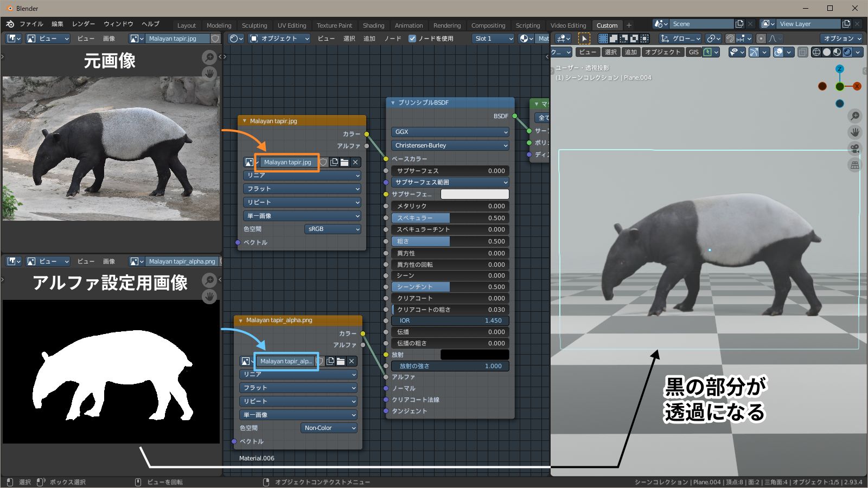Viewport: 868px width, 488px height.
Task: Click the 放射 black color swatch
Action: [x=475, y=355]
